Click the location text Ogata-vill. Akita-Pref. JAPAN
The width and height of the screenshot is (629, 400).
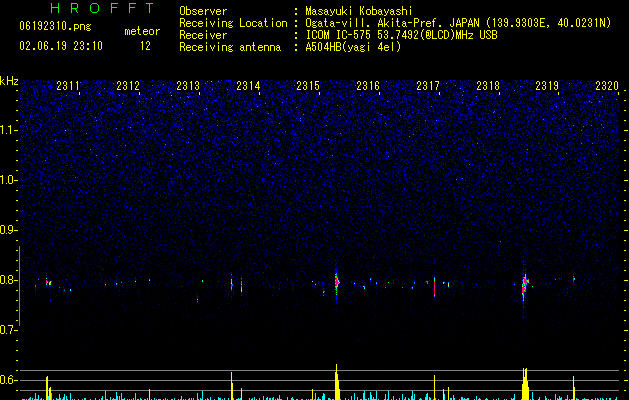click(x=392, y=23)
